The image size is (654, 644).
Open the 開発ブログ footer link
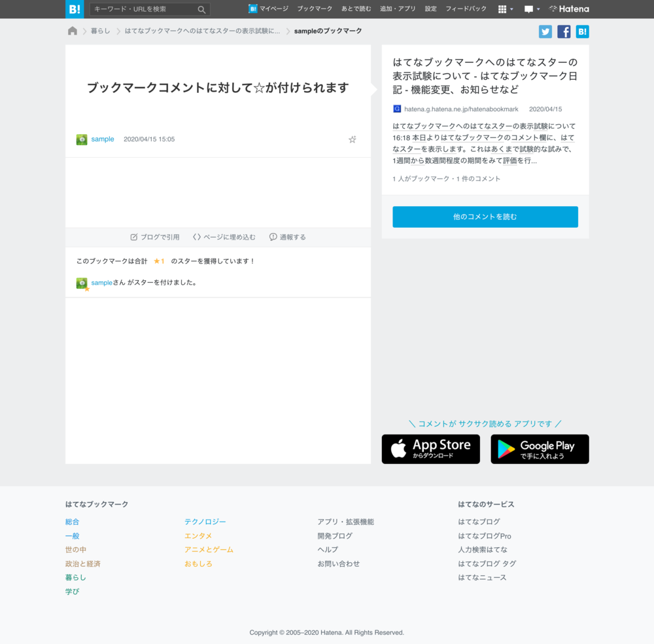[335, 536]
